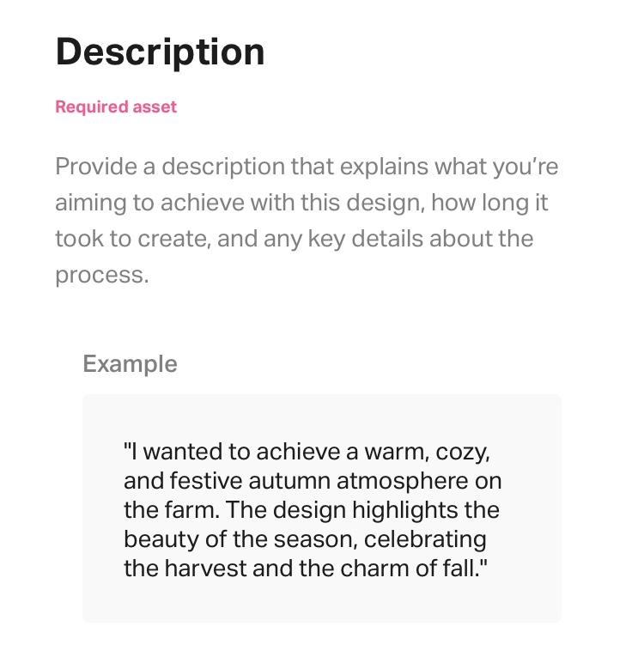Image resolution: width=644 pixels, height=663 pixels.
Task: Click the Example label above the box
Action: (x=130, y=364)
